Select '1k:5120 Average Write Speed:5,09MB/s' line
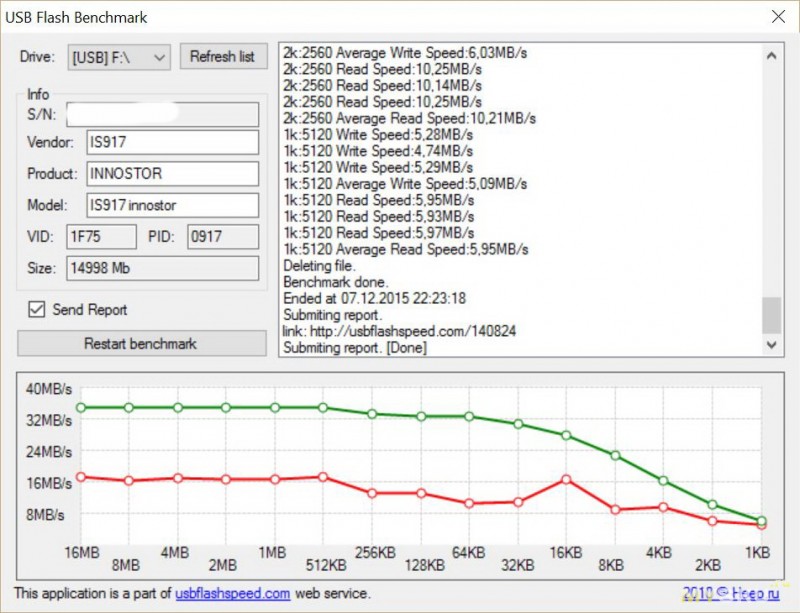Screen dimensions: 800x613 (x=405, y=184)
